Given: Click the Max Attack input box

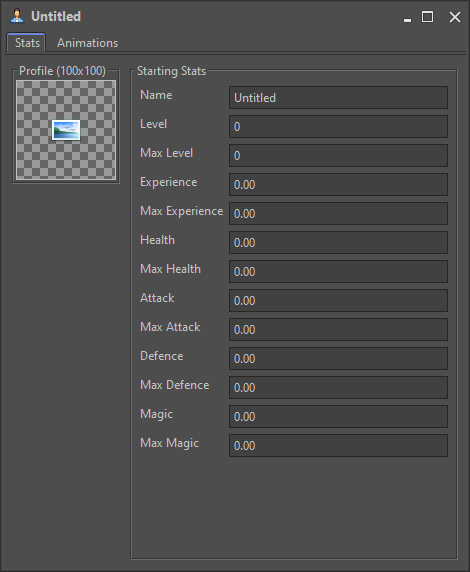Looking at the screenshot, I should point(338,329).
